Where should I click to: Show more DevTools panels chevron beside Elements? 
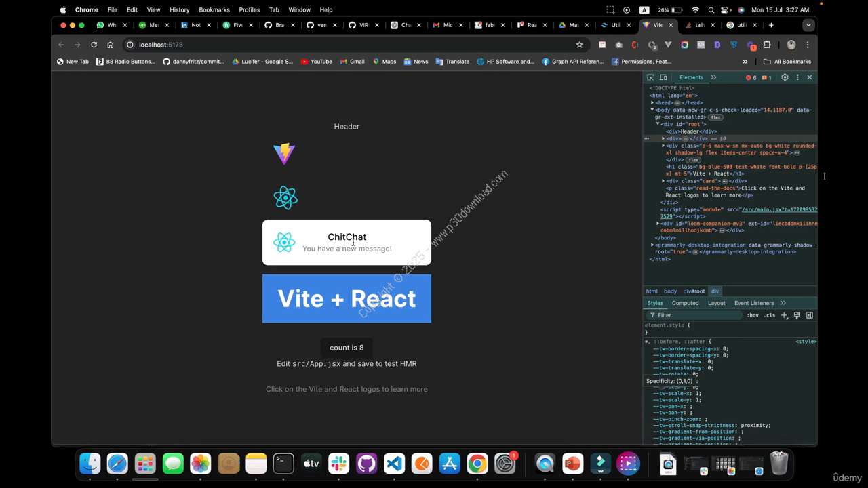coord(713,77)
